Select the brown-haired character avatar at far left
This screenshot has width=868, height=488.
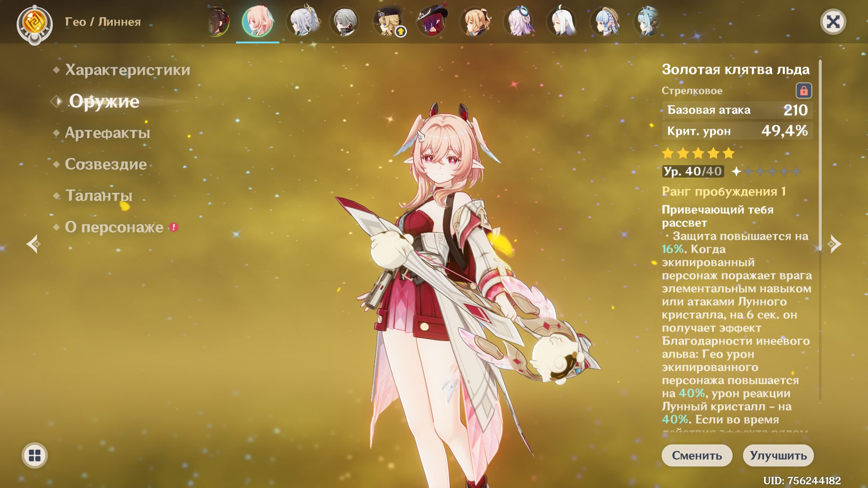point(218,21)
